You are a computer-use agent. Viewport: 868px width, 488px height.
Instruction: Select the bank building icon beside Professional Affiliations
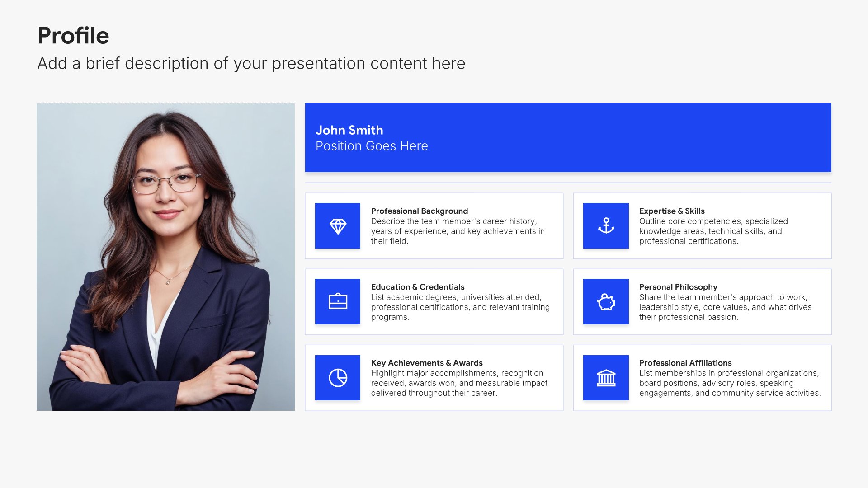[x=606, y=378]
